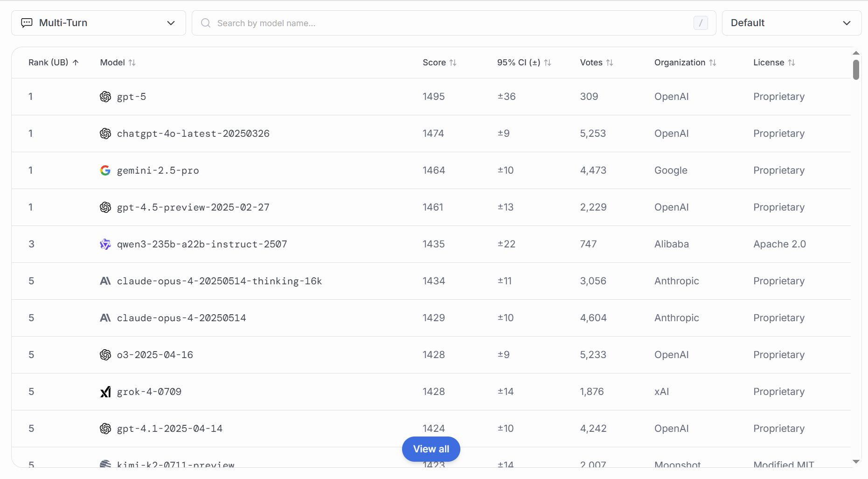Open the chatgpt-4o-latest-20250326 model name

click(x=193, y=134)
